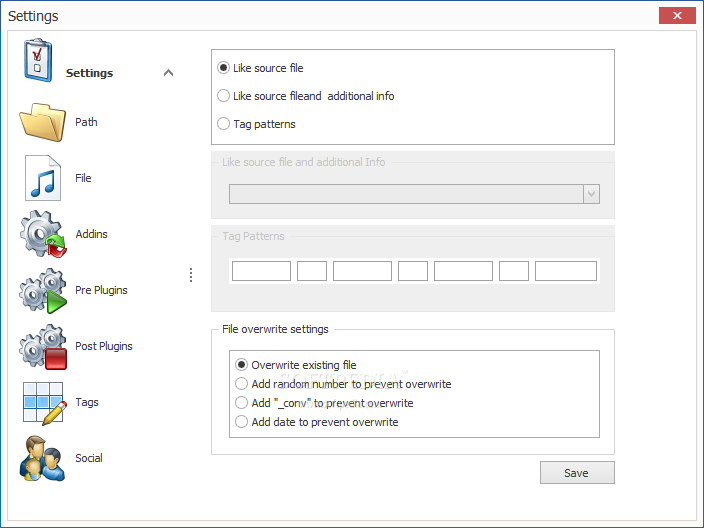This screenshot has height=528, width=704.
Task: Switch to the Tags settings page
Action: (87, 402)
